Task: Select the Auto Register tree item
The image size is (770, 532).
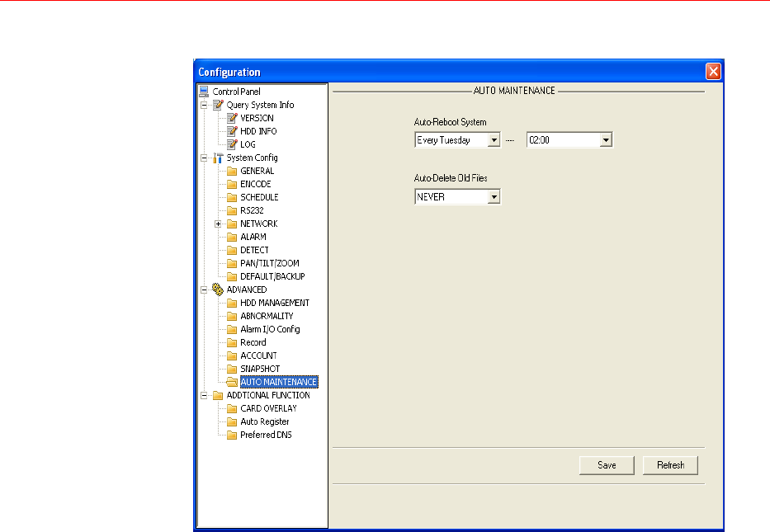Action: [x=265, y=422]
